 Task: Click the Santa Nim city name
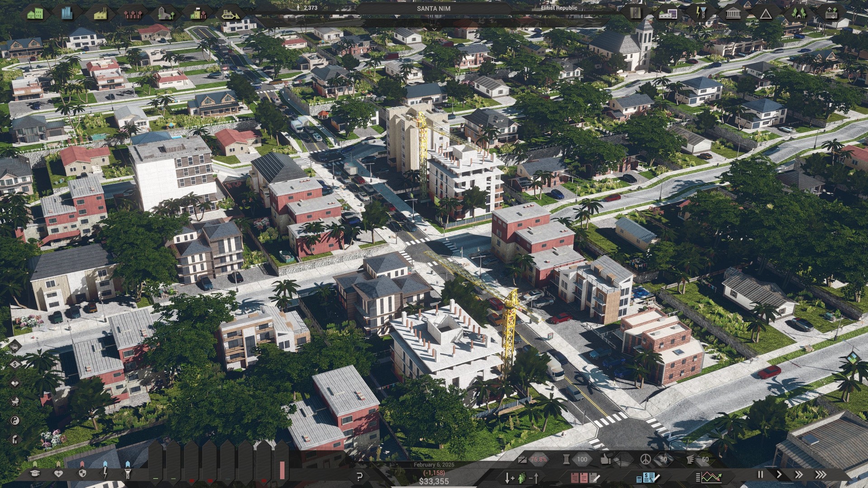click(433, 8)
